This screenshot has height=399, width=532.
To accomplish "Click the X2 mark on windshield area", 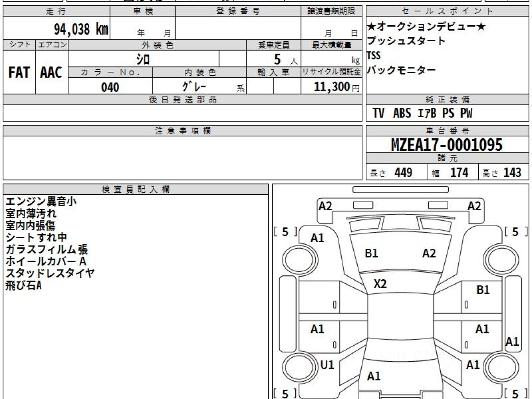I will point(380,284).
